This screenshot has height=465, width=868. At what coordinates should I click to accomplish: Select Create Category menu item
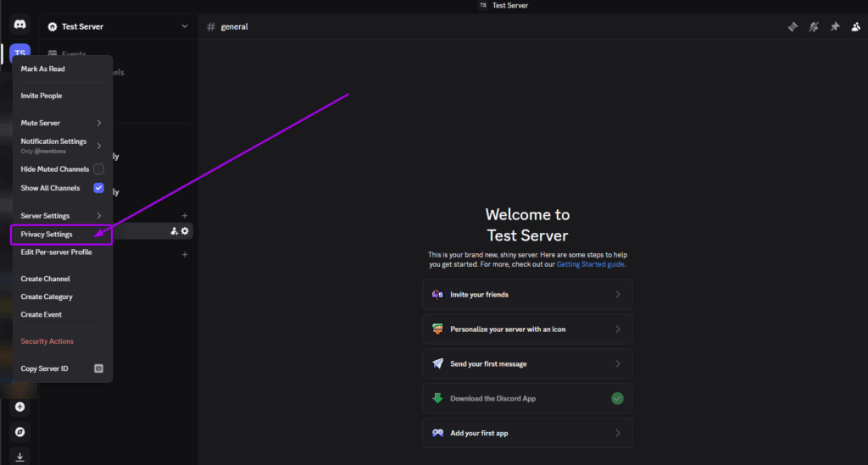[x=61, y=296]
